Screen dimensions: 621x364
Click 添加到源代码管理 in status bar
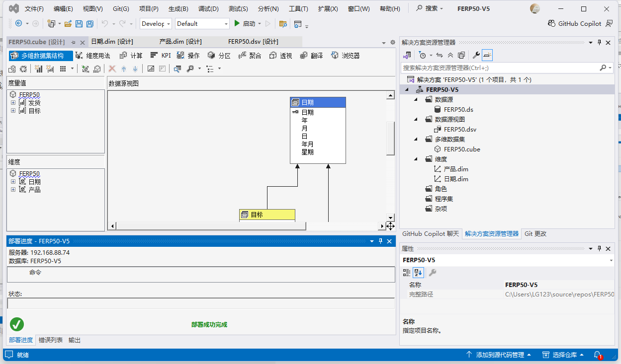coord(499,355)
